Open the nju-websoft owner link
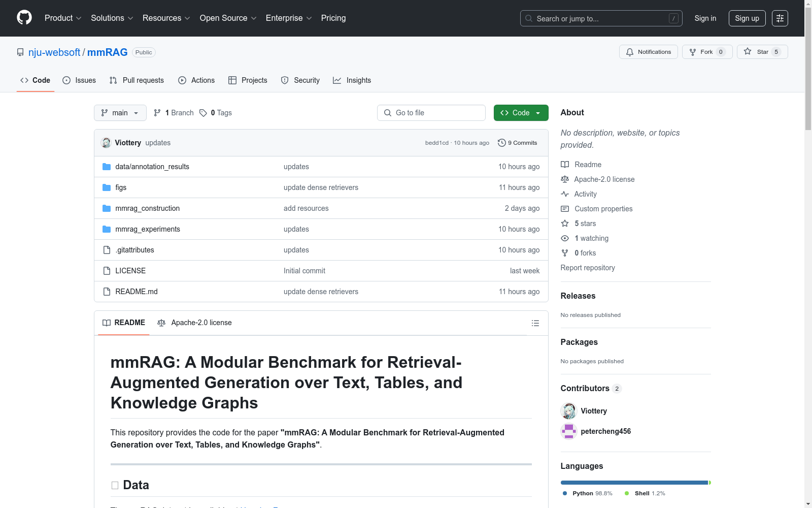Viewport: 812px width, 508px height. coord(54,52)
